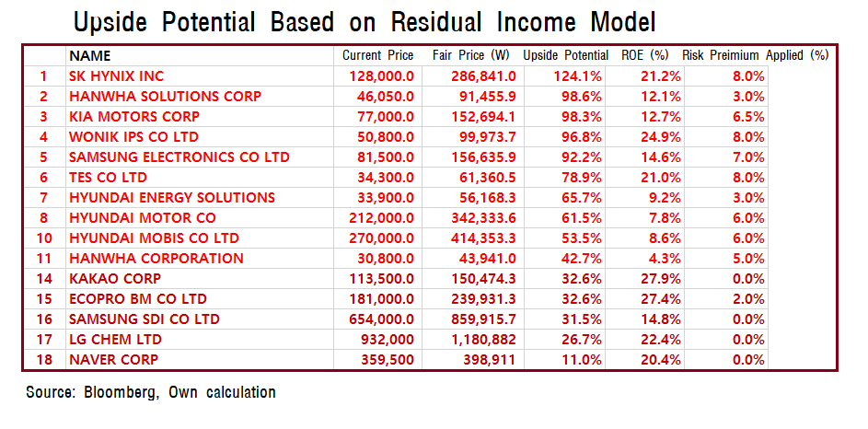The image size is (868, 429).
Task: Click fair price 414,353.3
Action: click(484, 238)
